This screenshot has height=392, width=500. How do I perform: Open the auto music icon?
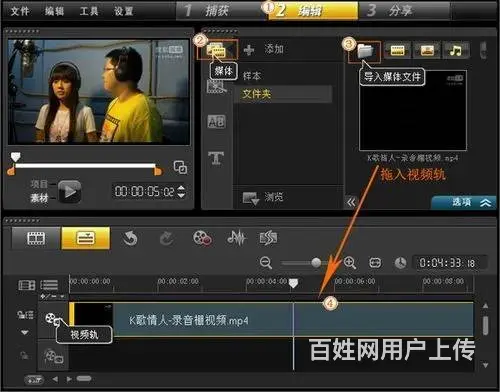[x=268, y=238]
